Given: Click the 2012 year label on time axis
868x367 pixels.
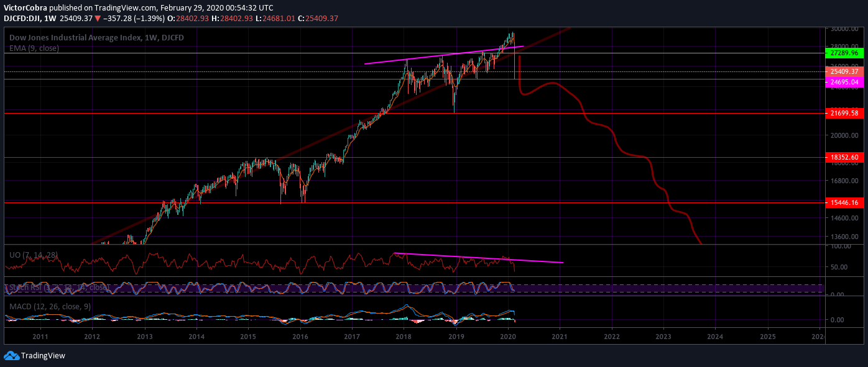Looking at the screenshot, I should click(92, 337).
